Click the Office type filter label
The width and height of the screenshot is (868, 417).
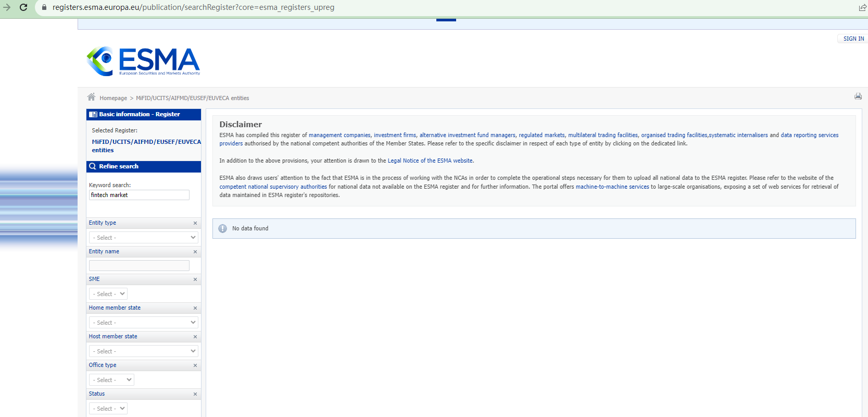point(103,365)
